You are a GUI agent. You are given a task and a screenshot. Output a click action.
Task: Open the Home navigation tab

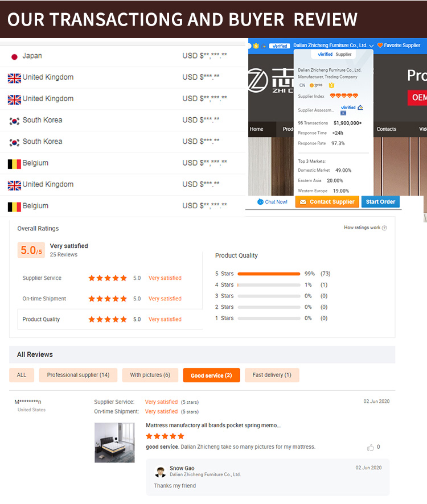tap(257, 129)
